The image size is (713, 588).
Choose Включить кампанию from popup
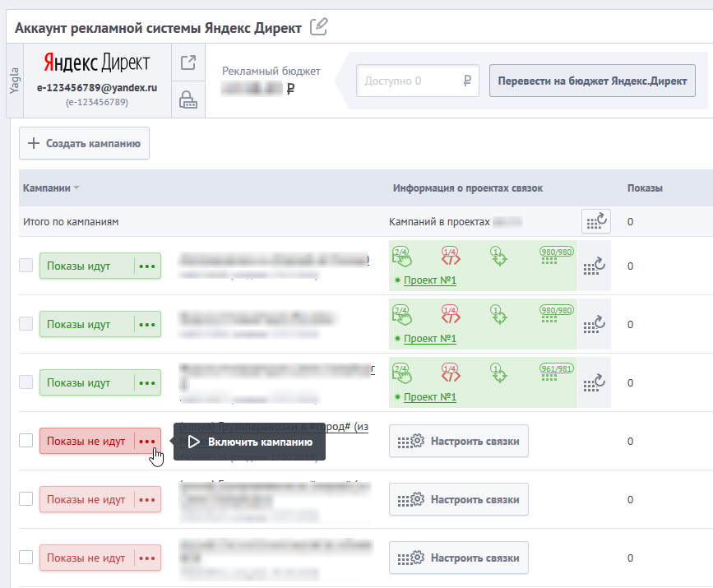(x=250, y=442)
